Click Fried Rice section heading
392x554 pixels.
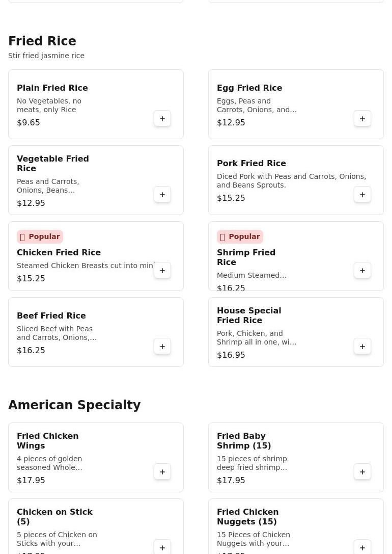click(x=42, y=41)
